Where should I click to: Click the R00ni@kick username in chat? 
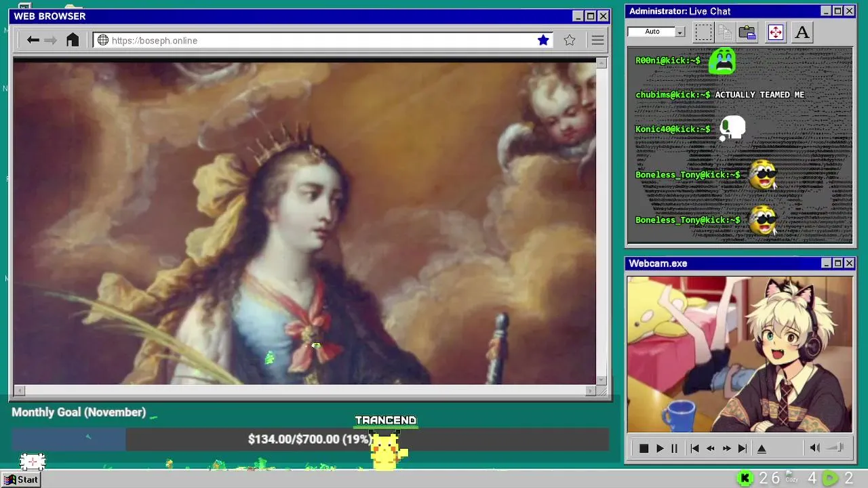(x=668, y=60)
